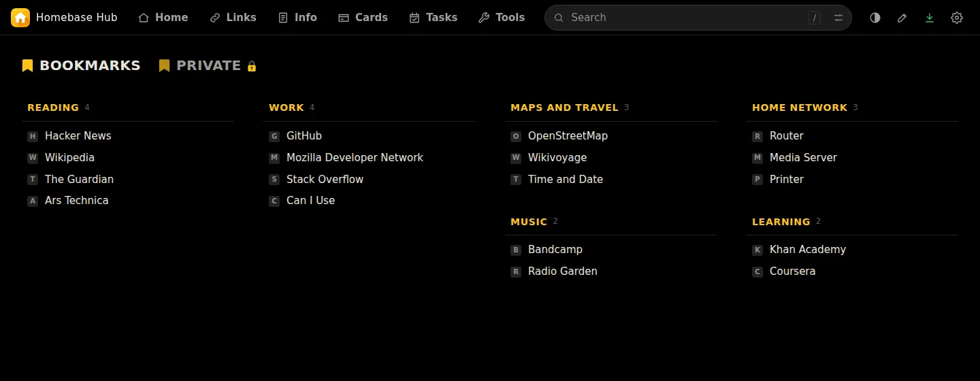Click the Work group header
Viewport: 980px width, 381px height.
click(x=287, y=107)
